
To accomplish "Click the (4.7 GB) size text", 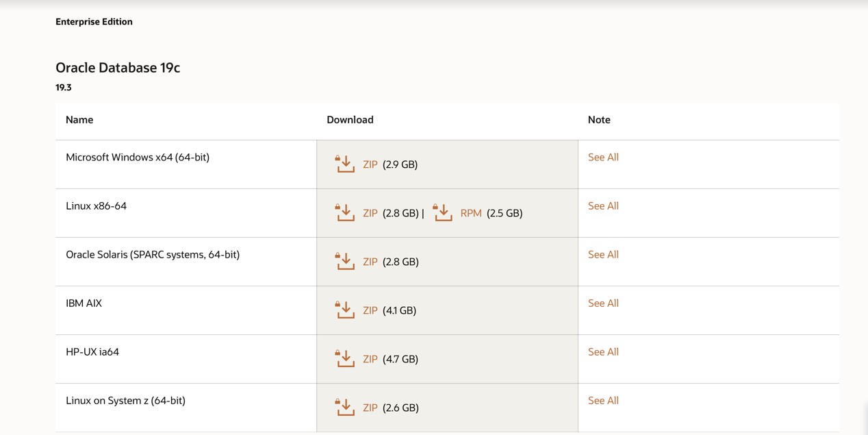I will click(400, 359).
